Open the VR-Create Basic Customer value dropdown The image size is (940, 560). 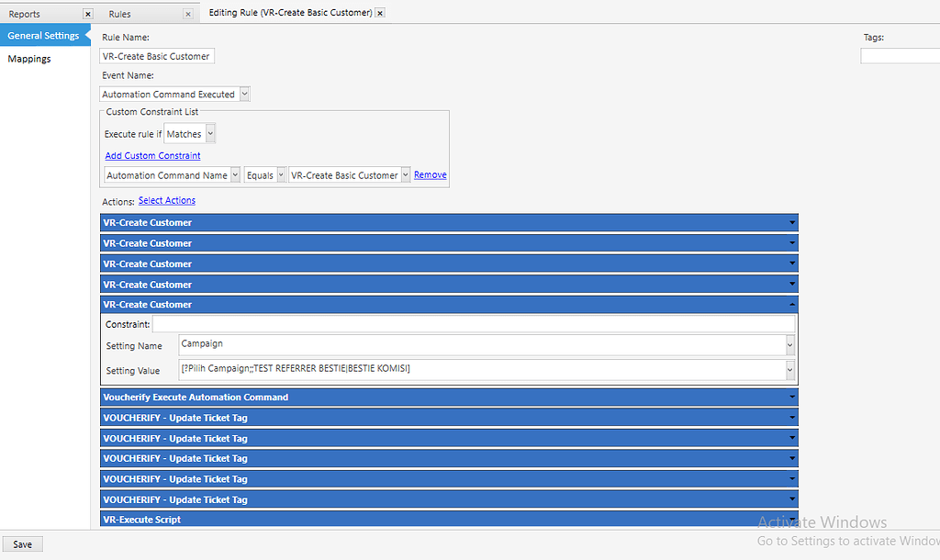[404, 174]
